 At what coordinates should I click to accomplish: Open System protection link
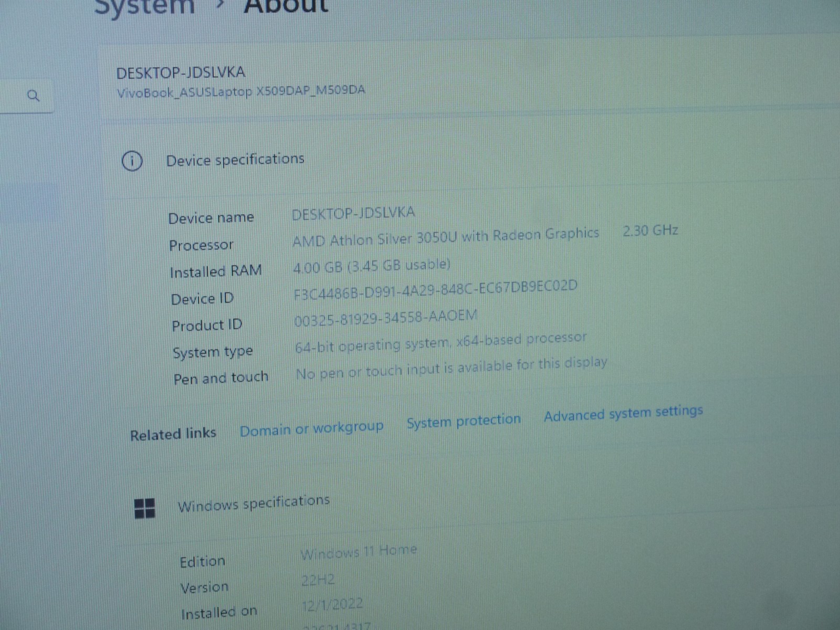click(x=464, y=421)
